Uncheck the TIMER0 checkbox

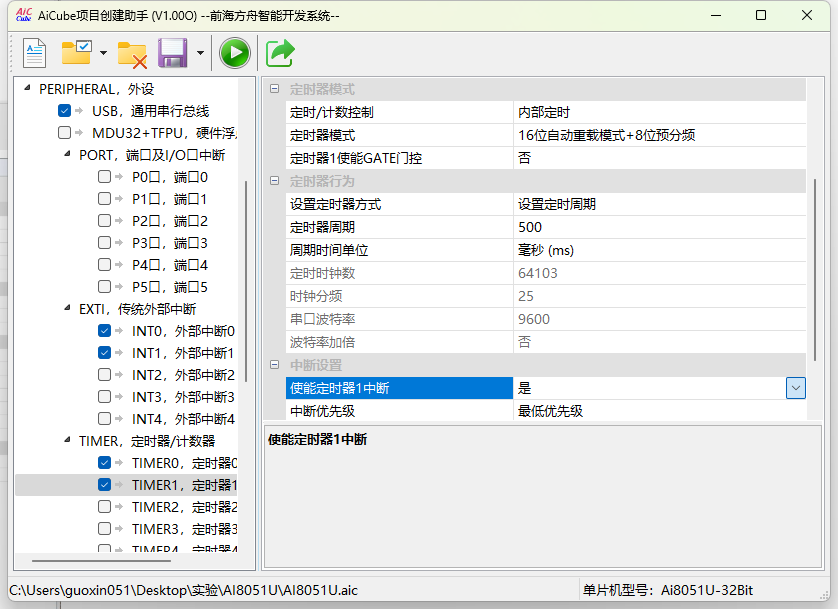104,463
